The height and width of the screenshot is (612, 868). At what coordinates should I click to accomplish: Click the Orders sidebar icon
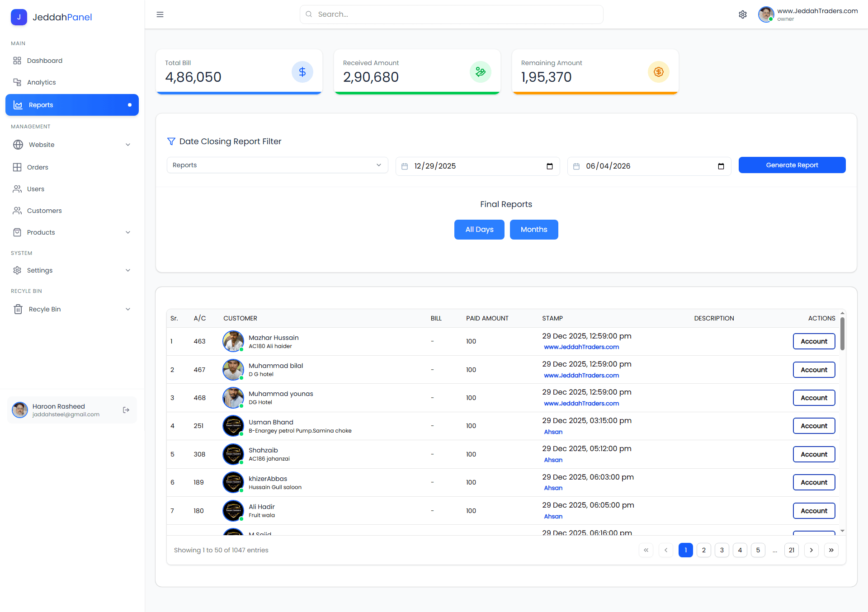coord(17,167)
